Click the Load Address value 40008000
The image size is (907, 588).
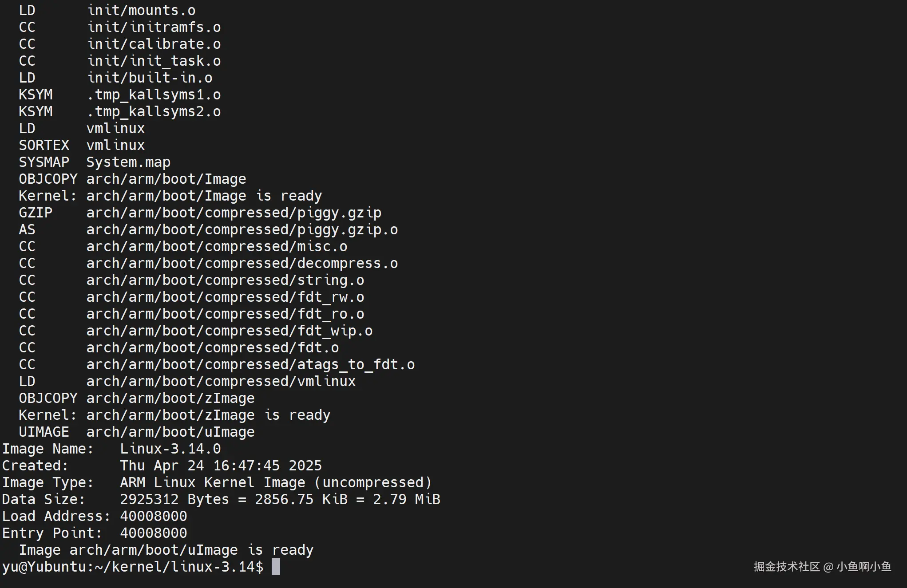tap(154, 516)
